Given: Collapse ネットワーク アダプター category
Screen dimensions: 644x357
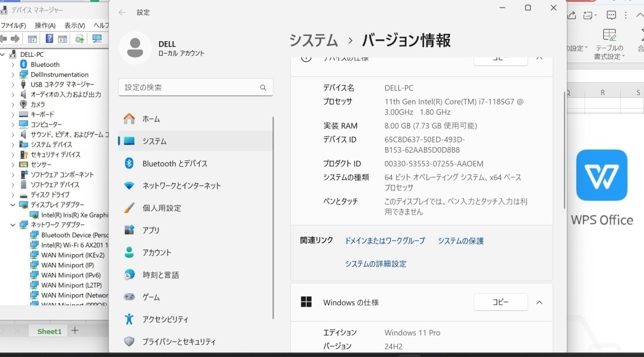Looking at the screenshot, I should [13, 224].
